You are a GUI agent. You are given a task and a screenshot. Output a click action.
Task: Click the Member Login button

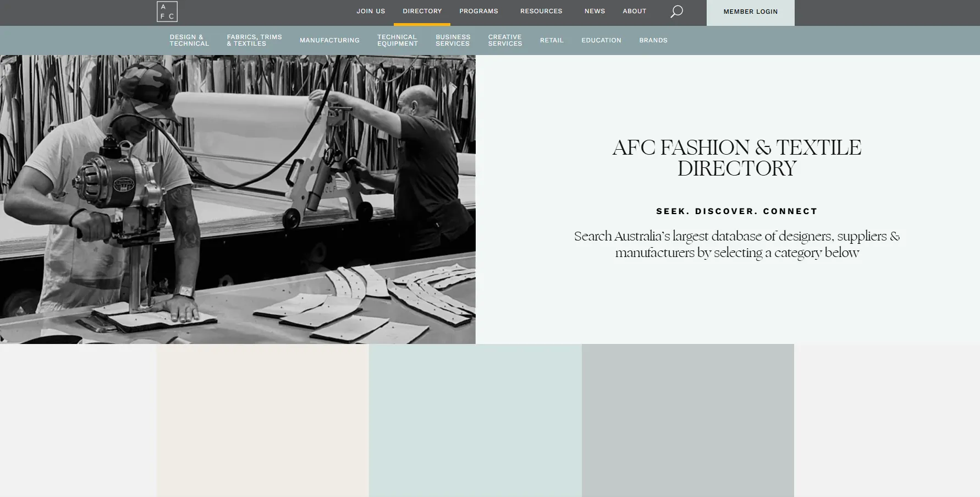pos(750,12)
